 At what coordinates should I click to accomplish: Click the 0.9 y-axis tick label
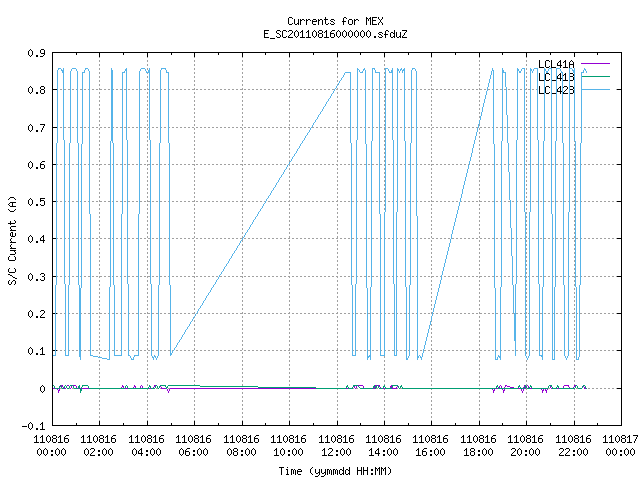pos(36,53)
